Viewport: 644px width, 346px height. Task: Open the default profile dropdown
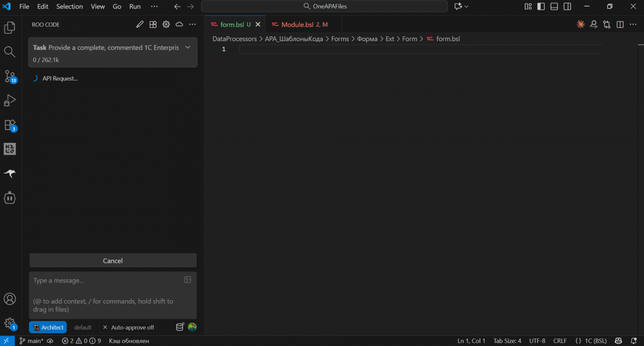(83, 327)
